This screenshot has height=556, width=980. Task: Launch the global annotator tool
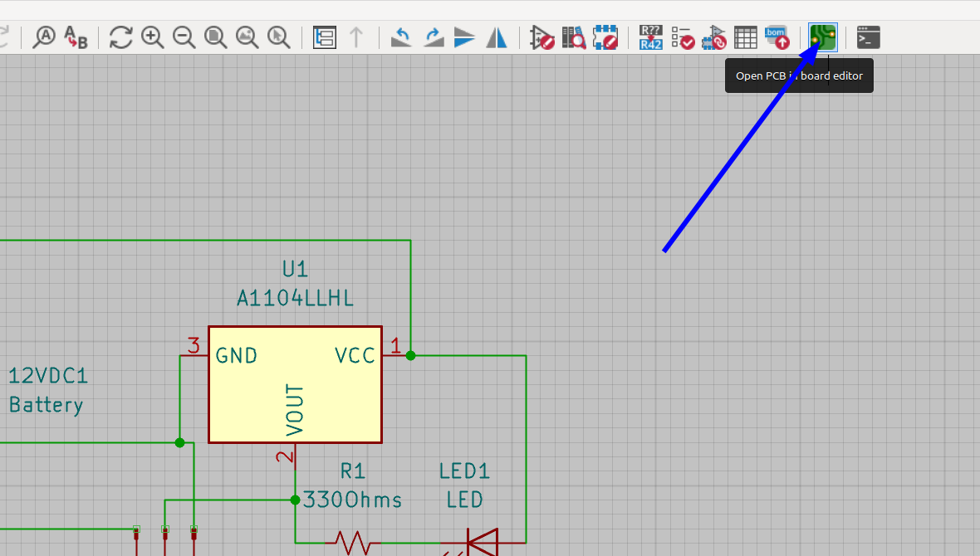pyautogui.click(x=649, y=37)
